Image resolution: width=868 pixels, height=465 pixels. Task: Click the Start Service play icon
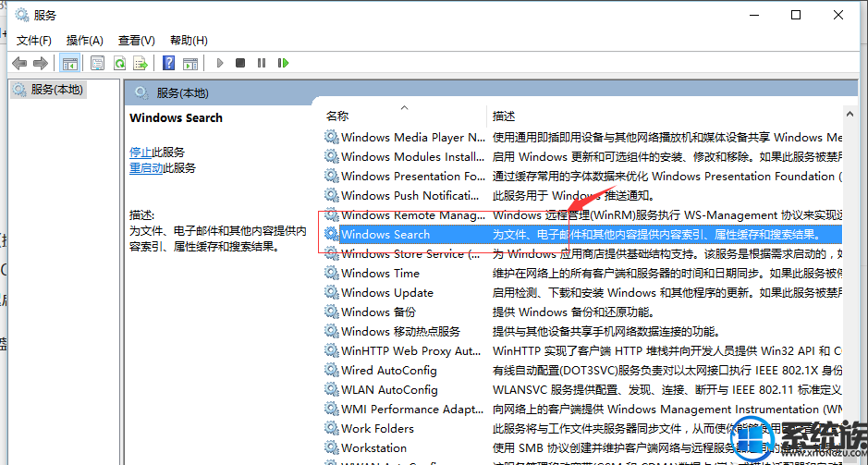pyautogui.click(x=220, y=63)
